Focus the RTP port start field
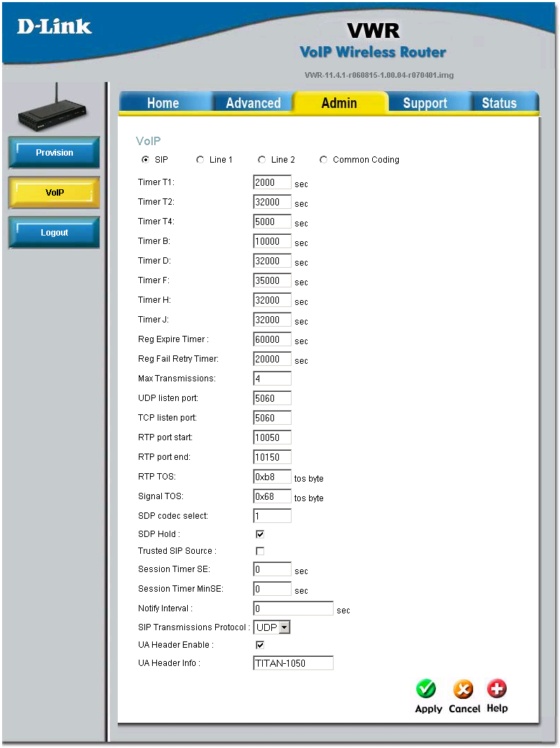Image resolution: width=560 pixels, height=748 pixels. [x=272, y=437]
